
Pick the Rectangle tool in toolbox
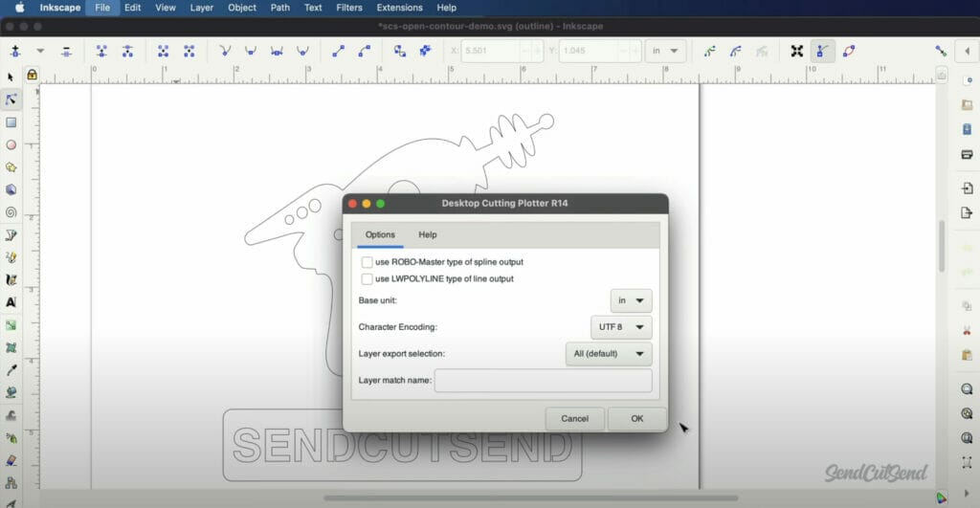coord(11,122)
